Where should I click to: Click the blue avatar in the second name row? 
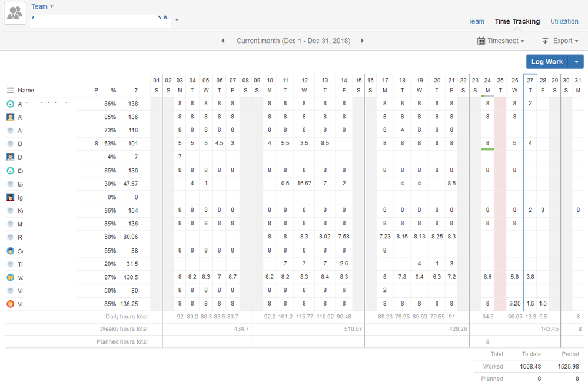pos(11,117)
